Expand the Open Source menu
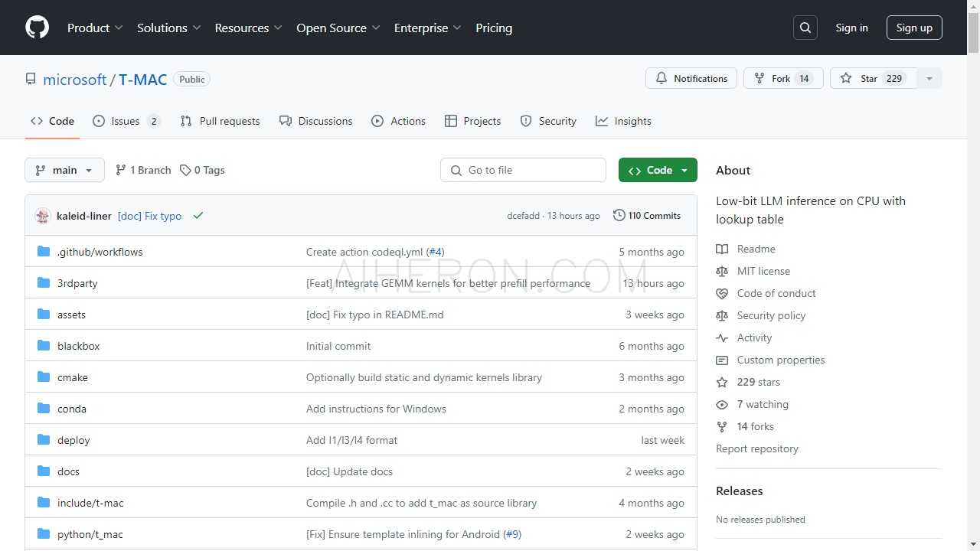Screen dimensions: 980x551 pos(338,28)
